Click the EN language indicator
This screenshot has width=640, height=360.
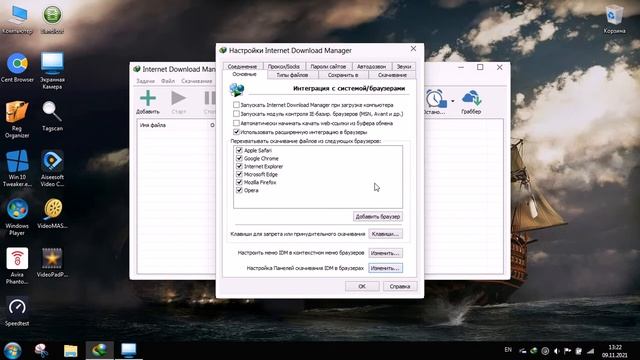pyautogui.click(x=508, y=350)
